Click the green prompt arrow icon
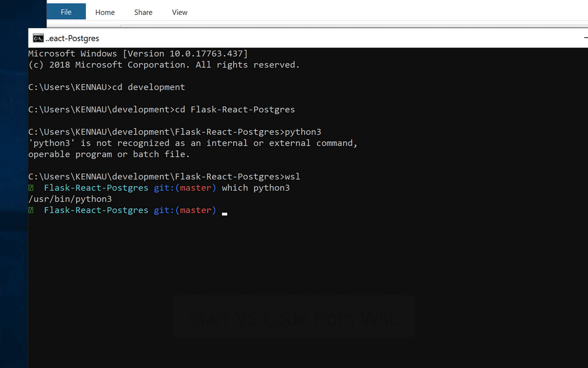The image size is (588, 368). pos(31,210)
